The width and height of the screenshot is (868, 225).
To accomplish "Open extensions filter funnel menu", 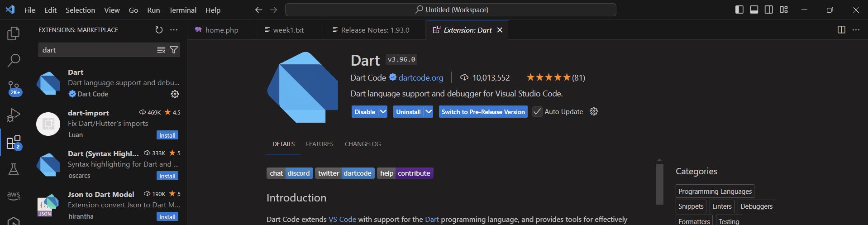I will point(174,50).
